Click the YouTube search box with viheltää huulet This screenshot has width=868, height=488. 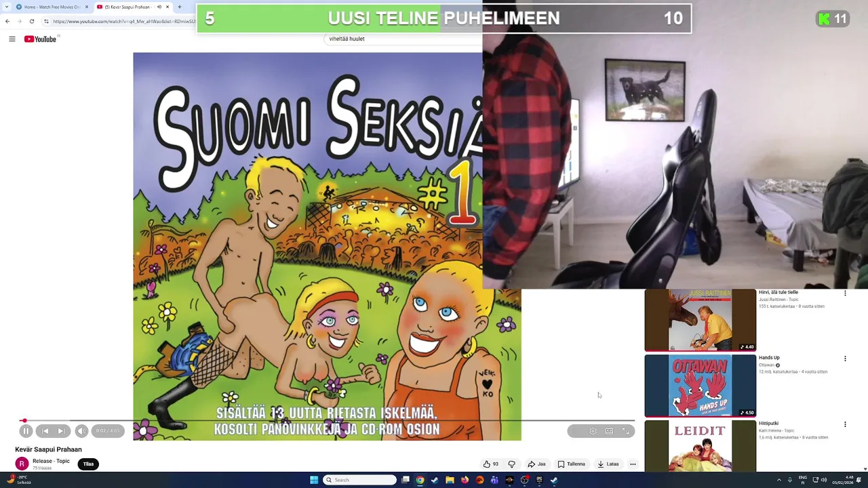click(403, 39)
